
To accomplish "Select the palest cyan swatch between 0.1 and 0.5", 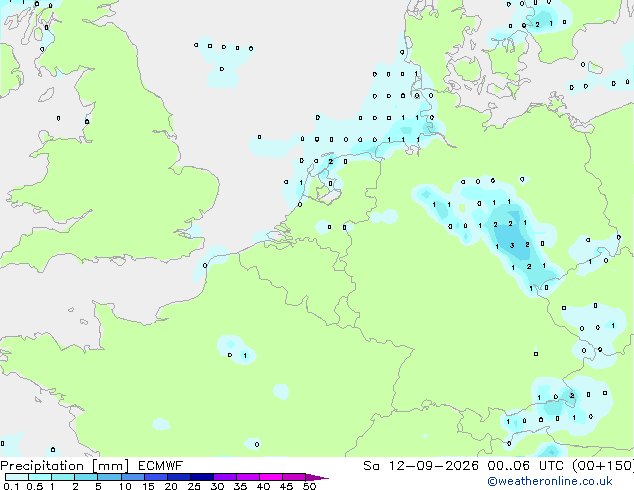I will [17, 477].
